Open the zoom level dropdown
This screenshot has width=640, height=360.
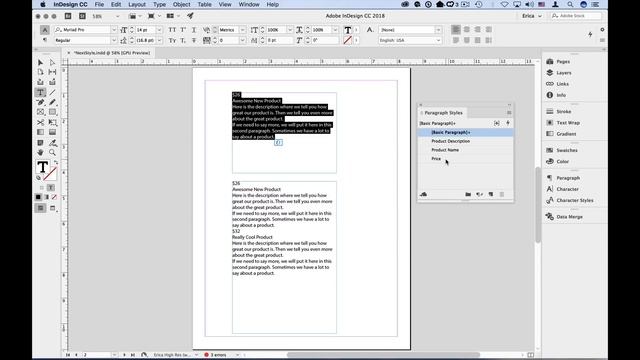click(x=118, y=16)
